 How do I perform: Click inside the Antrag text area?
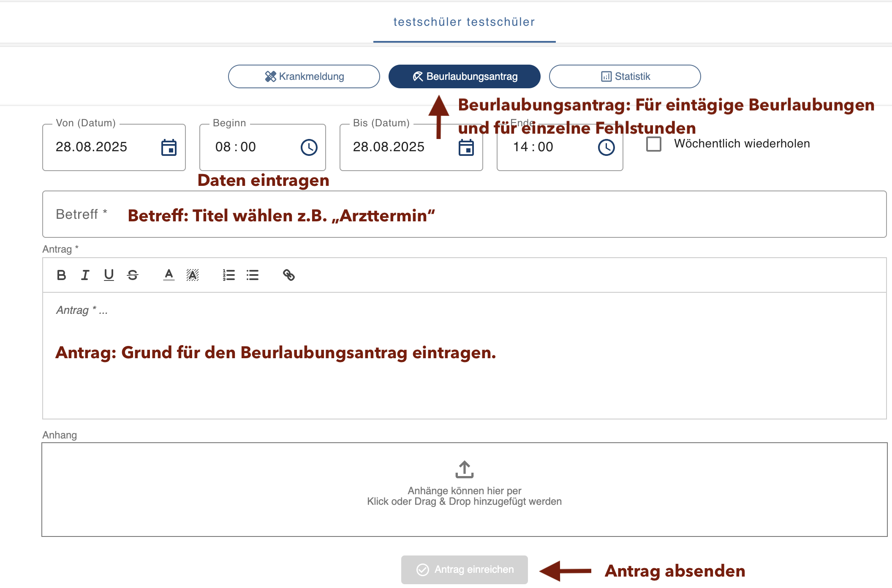[x=465, y=356]
